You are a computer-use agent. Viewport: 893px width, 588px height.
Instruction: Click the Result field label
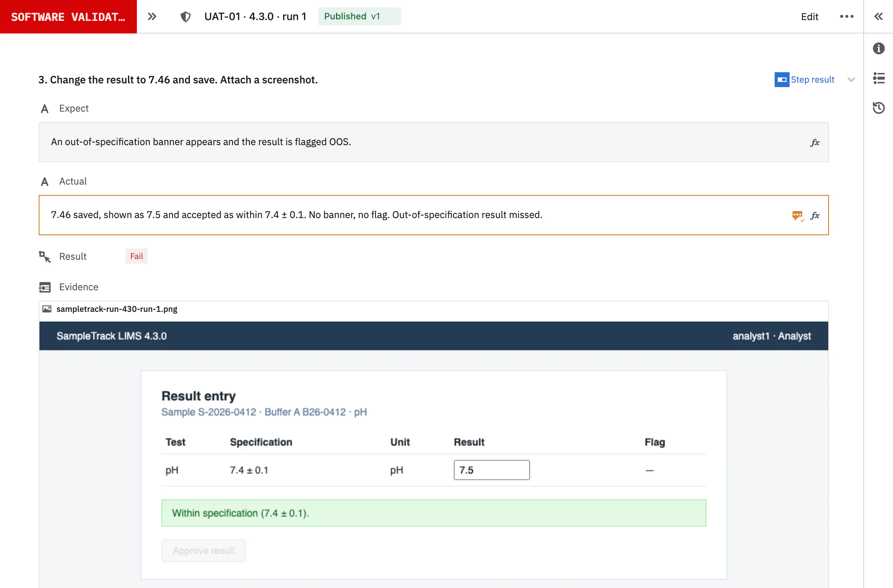click(73, 257)
